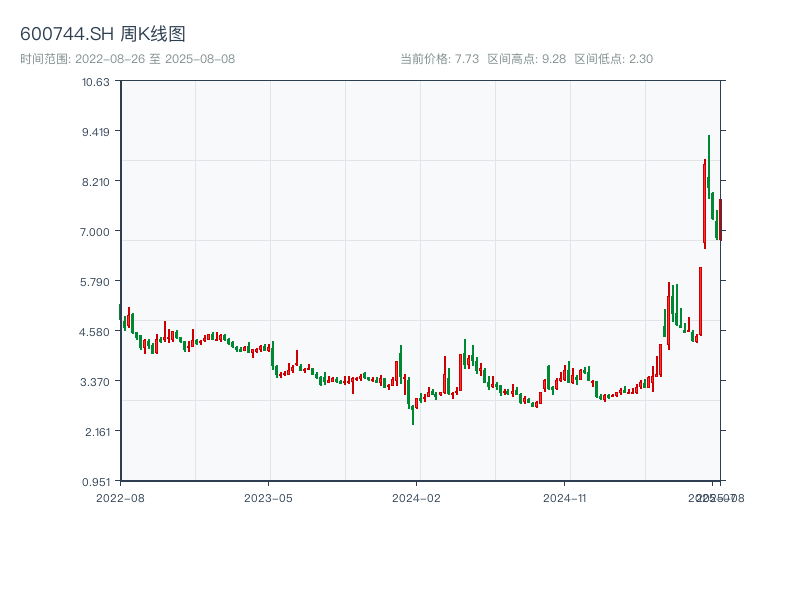Click the current price label 当前价格: 7.73

(x=439, y=59)
